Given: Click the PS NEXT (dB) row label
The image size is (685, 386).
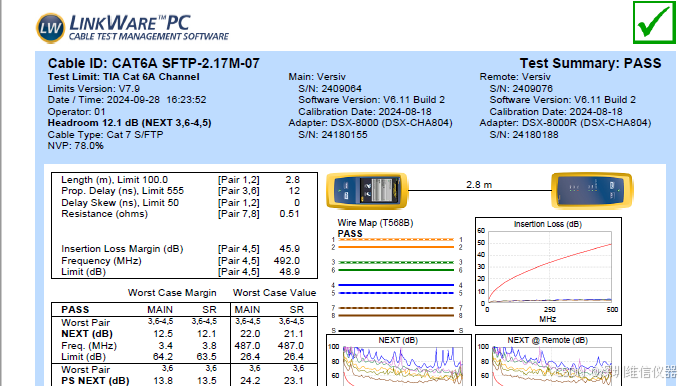Looking at the screenshot, I should [95, 381].
